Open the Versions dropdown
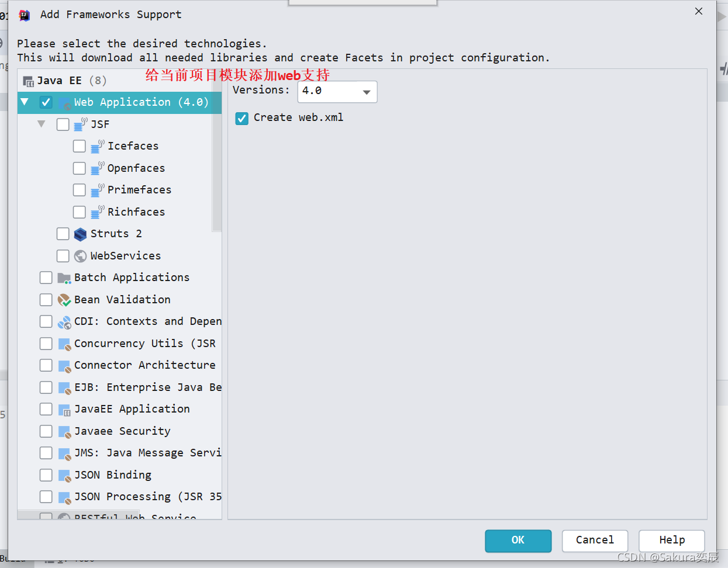The height and width of the screenshot is (568, 728). [337, 92]
